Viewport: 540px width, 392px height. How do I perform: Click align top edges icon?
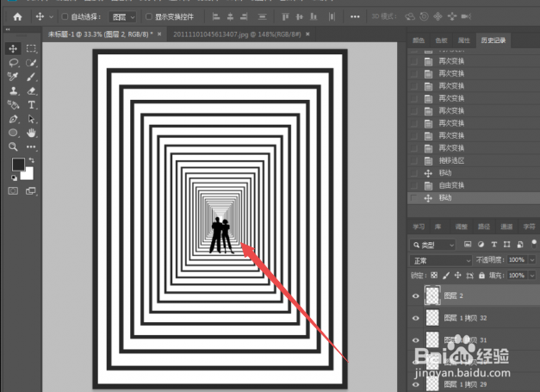pyautogui.click(x=285, y=16)
